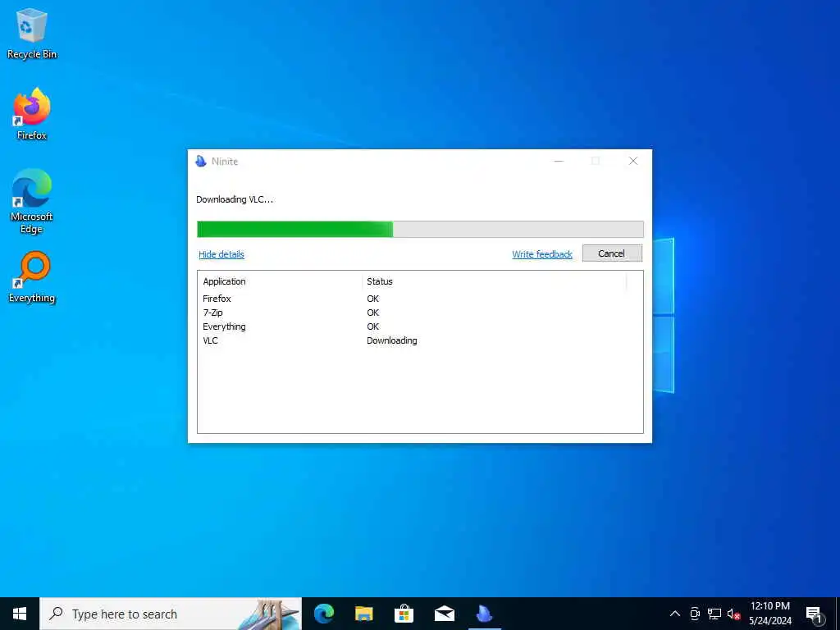Screen dimensions: 840x630
Task: Click the Ninite taskbar icon
Action: coord(484,614)
